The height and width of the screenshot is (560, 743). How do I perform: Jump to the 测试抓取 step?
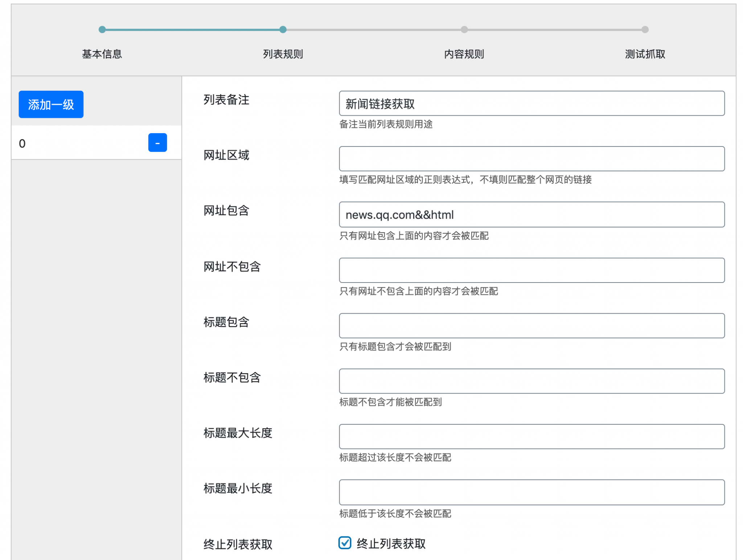[x=645, y=54]
